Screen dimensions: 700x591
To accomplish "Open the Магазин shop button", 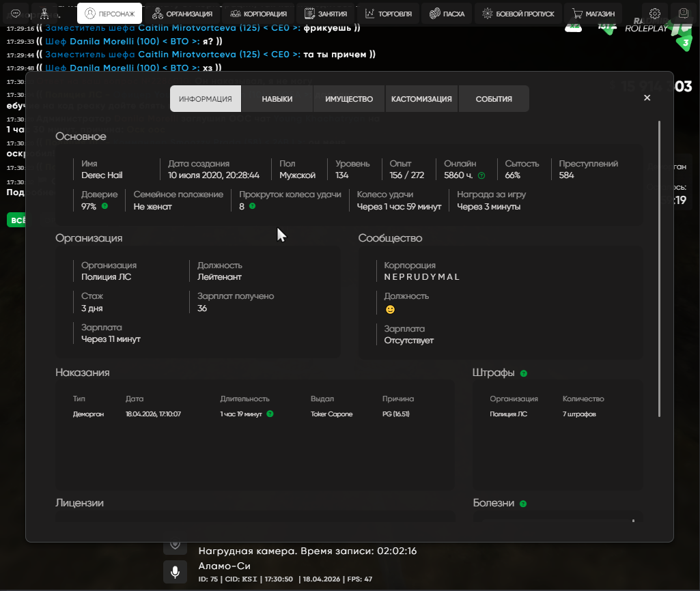I will pyautogui.click(x=593, y=14).
